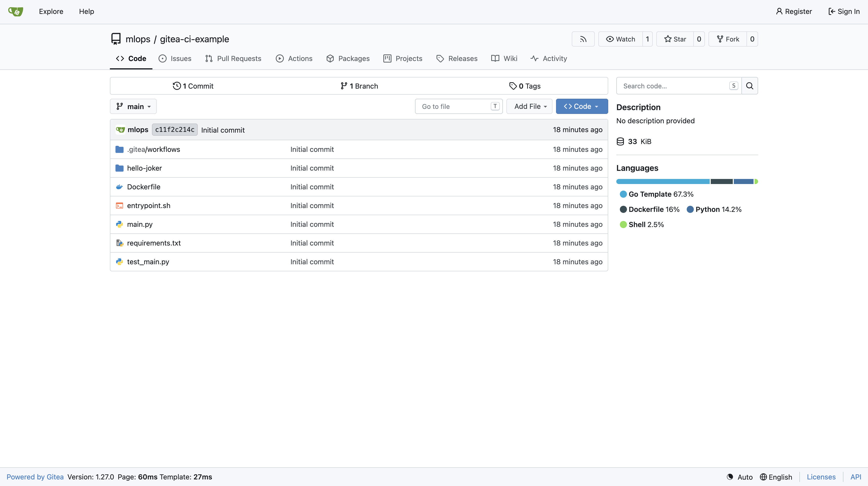The height and width of the screenshot is (486, 868).
Task: Expand the Add File dropdown
Action: point(529,106)
